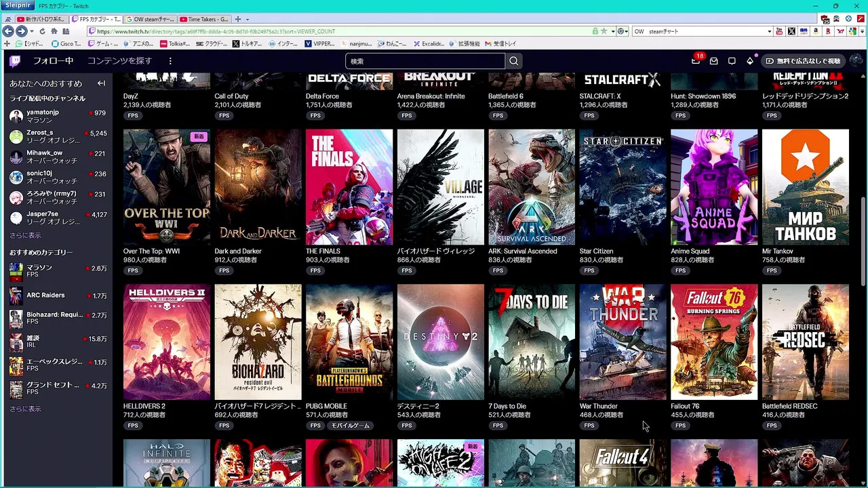This screenshot has height=488, width=868.
Task: Show more recommended categories
Action: tap(25, 409)
